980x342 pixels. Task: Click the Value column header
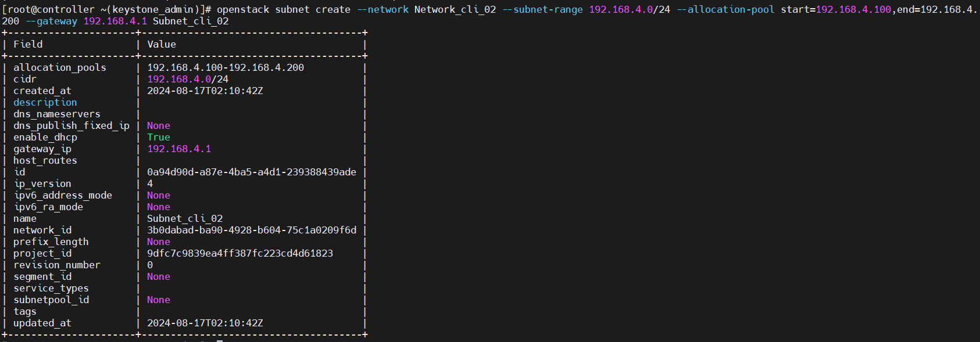(162, 44)
